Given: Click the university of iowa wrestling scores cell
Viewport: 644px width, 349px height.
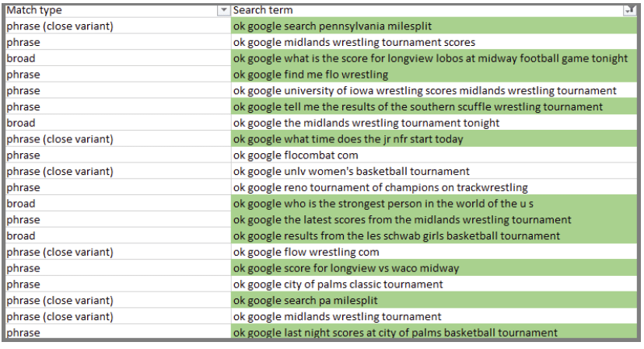Looking at the screenshot, I should (425, 91).
